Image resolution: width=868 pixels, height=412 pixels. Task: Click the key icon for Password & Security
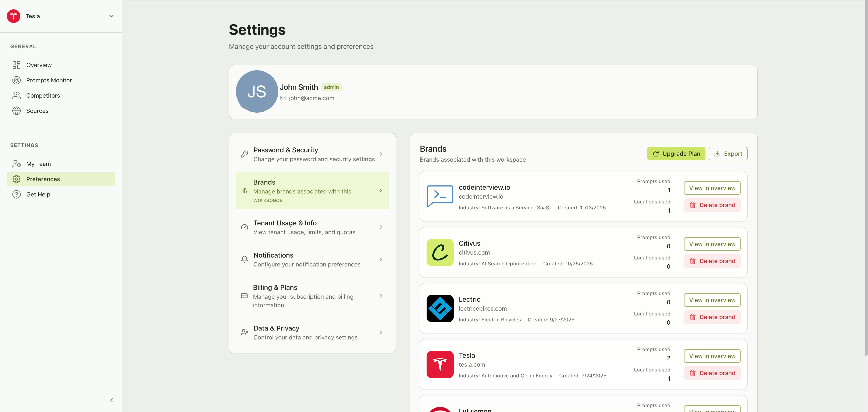245,154
